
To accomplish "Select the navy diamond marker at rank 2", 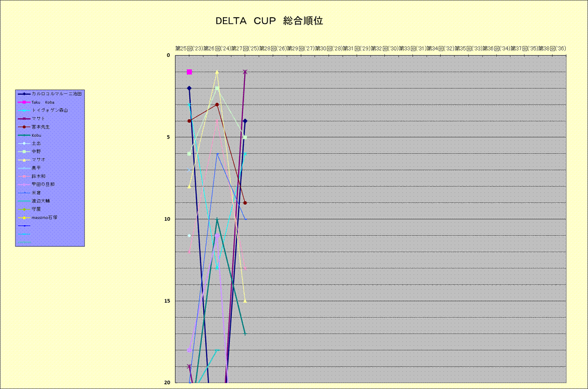I will [189, 88].
